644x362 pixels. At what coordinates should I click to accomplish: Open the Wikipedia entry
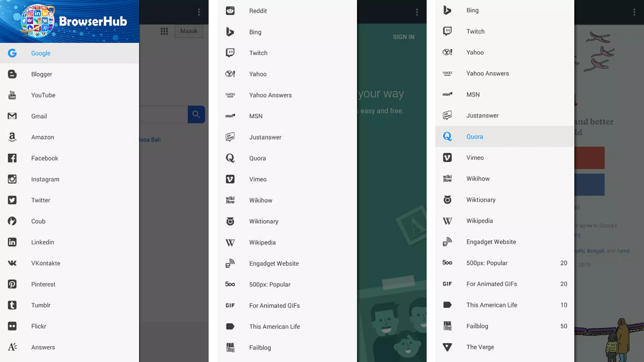pyautogui.click(x=262, y=242)
